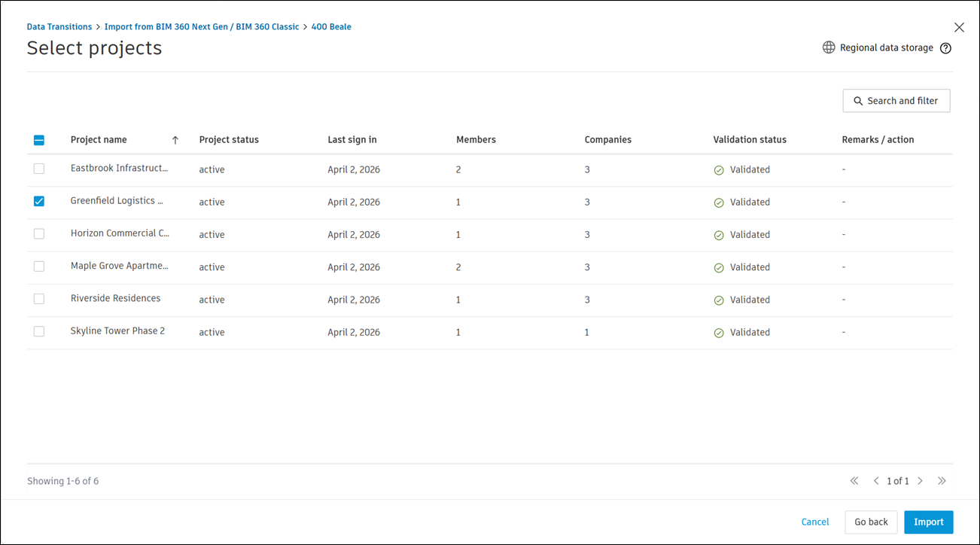Click Validated check icon for Eastbrook row

pyautogui.click(x=719, y=170)
